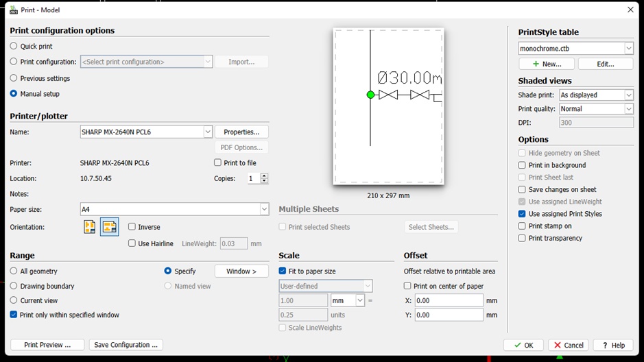Open the PrintStyle table dropdown
The image size is (644, 362).
tap(629, 49)
